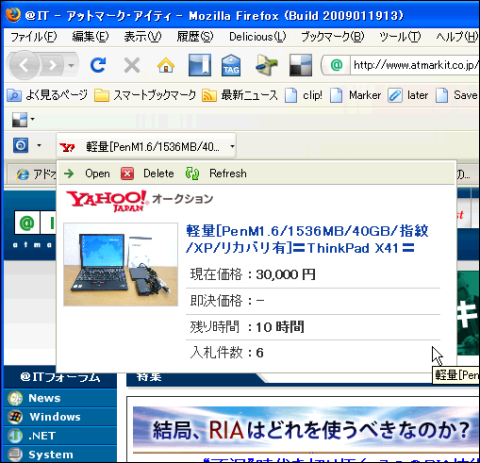Select the 現在価格 30,000 円 text
480x463 pixels.
(253, 275)
